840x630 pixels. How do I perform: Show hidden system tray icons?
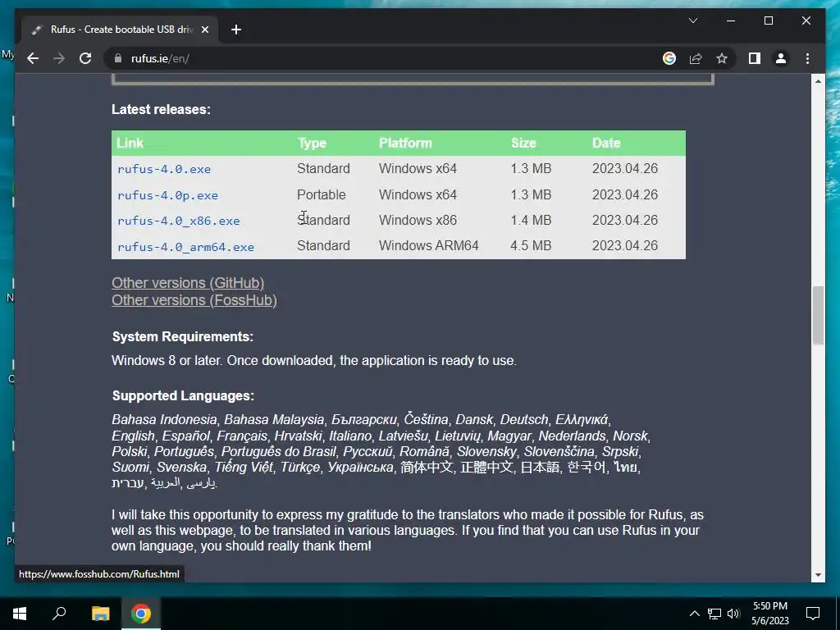tap(694, 614)
